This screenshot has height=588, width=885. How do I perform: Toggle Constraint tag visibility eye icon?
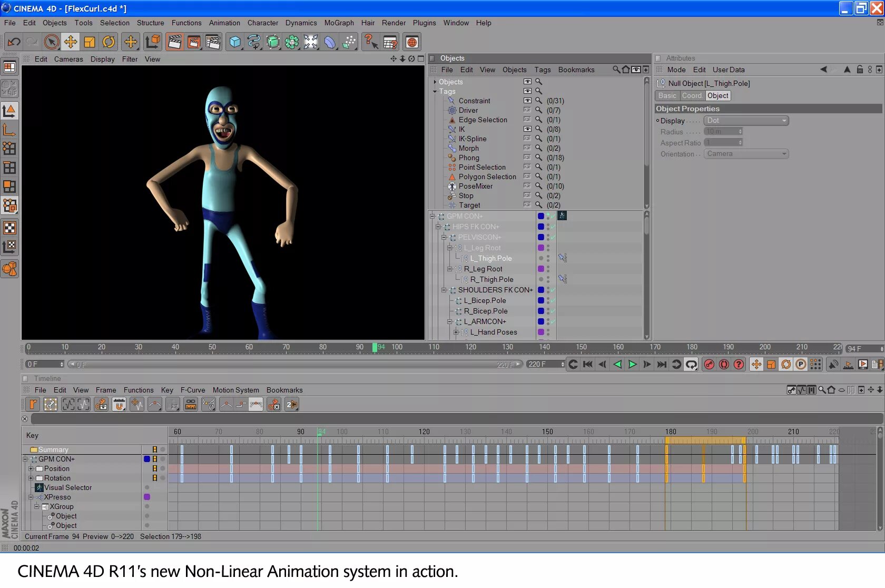click(x=527, y=101)
